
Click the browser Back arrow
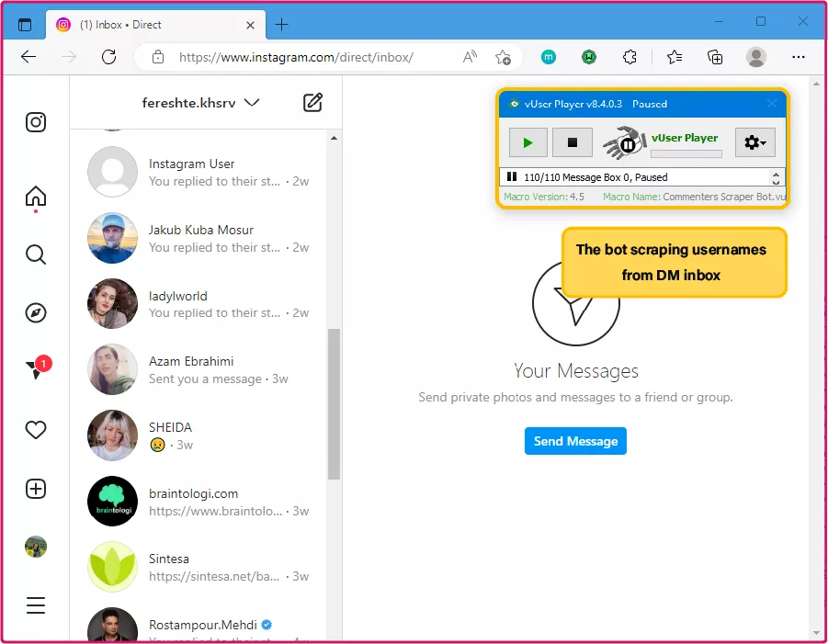28,56
